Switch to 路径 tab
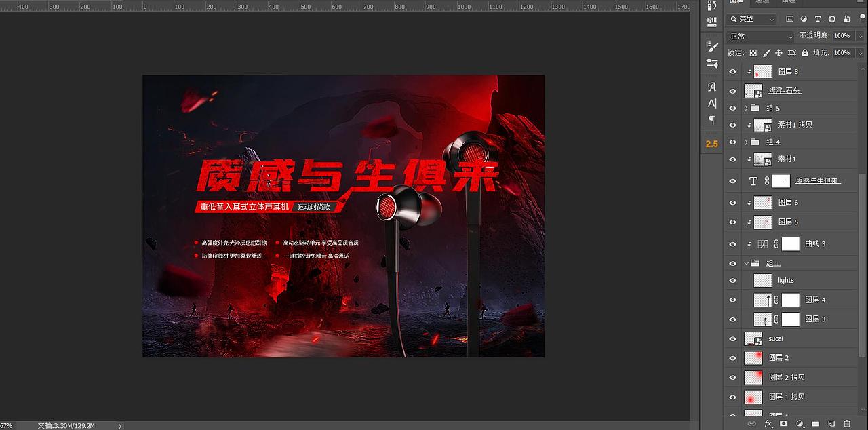 pos(788,2)
